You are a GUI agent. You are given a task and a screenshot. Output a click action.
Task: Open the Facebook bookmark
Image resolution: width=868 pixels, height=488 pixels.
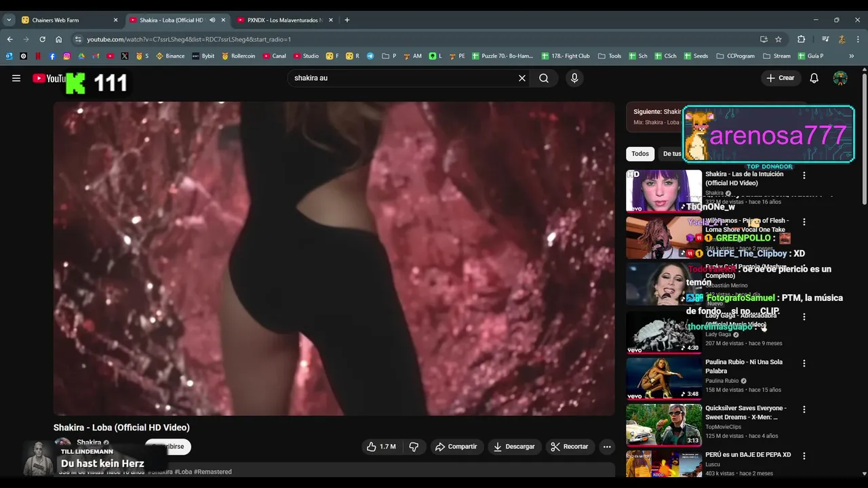[52, 56]
